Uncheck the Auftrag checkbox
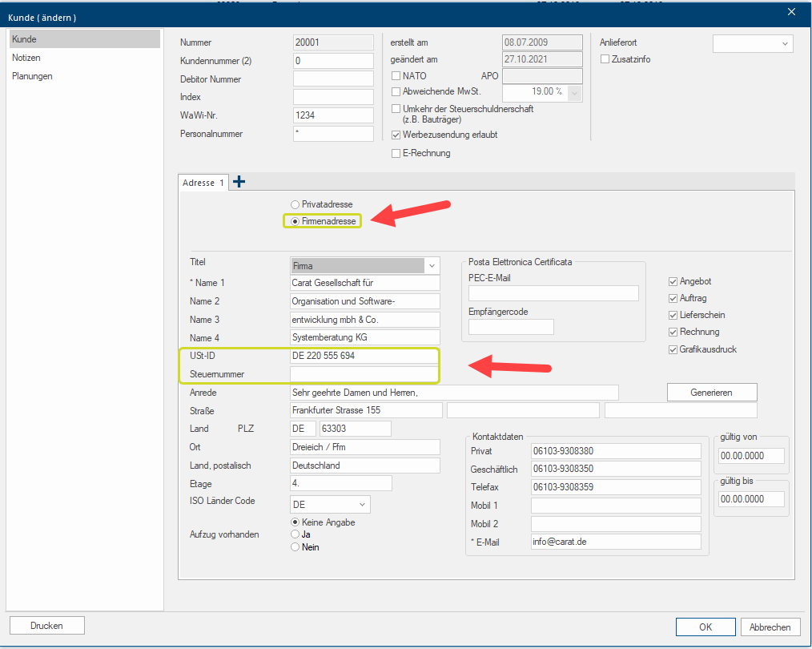Image resolution: width=812 pixels, height=649 pixels. pos(673,298)
